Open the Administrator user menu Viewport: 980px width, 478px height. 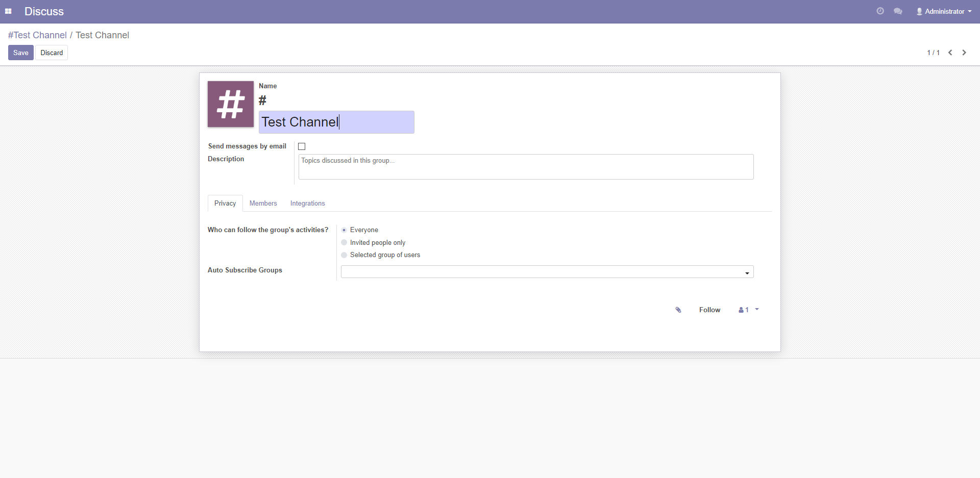944,11
